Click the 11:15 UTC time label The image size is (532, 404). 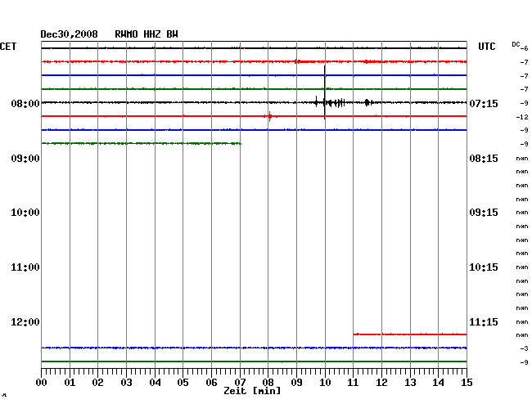[x=484, y=321]
